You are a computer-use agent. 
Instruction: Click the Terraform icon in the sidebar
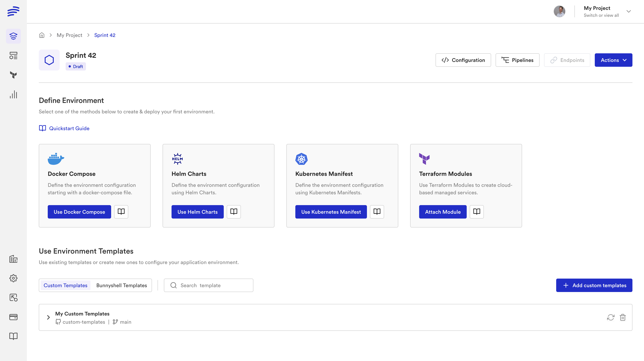coord(13,75)
